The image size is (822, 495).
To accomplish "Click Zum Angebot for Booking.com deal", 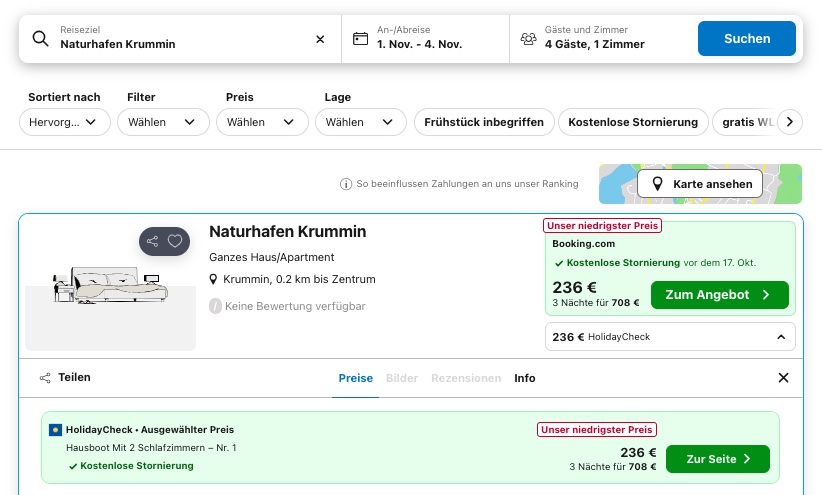I will (719, 295).
